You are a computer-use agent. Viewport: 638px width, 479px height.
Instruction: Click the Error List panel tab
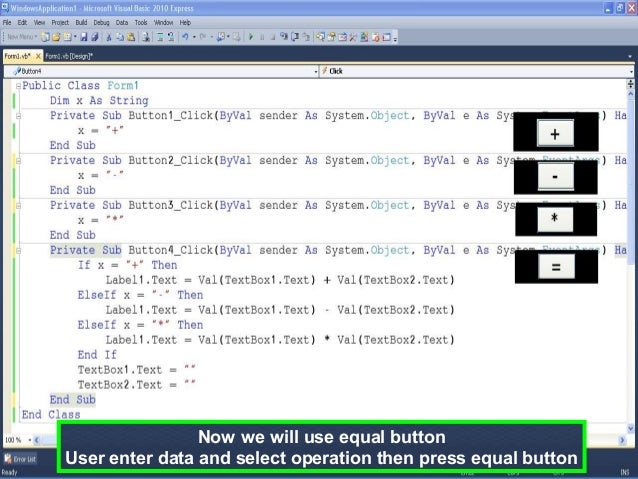point(20,459)
